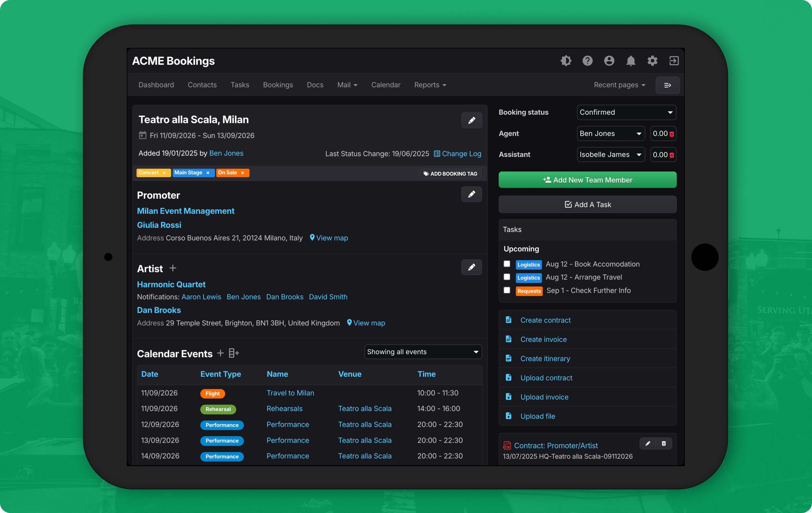The height and width of the screenshot is (513, 812).
Task: Delete the agent fee using the trash icon
Action: (672, 134)
